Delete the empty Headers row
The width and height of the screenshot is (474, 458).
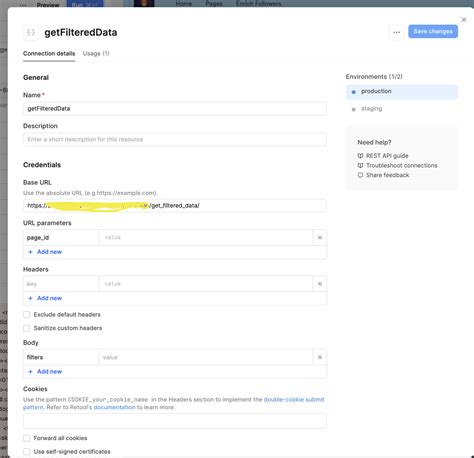pyautogui.click(x=320, y=284)
